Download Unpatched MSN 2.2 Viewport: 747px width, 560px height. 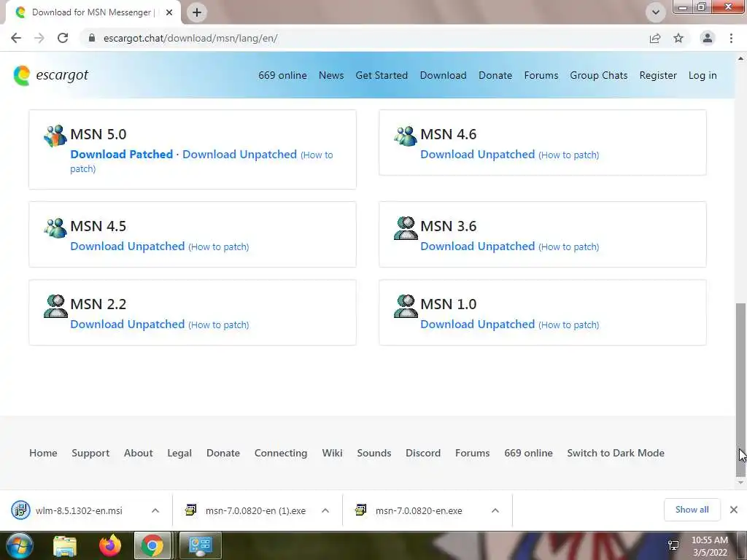click(x=127, y=324)
